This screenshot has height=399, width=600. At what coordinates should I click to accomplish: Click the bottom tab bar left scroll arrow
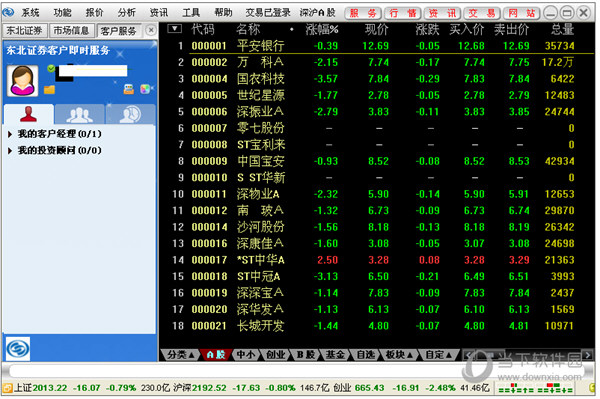(x=468, y=355)
